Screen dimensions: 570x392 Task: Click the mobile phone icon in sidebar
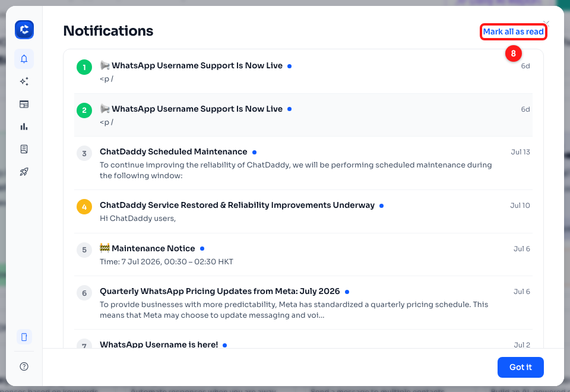24,337
